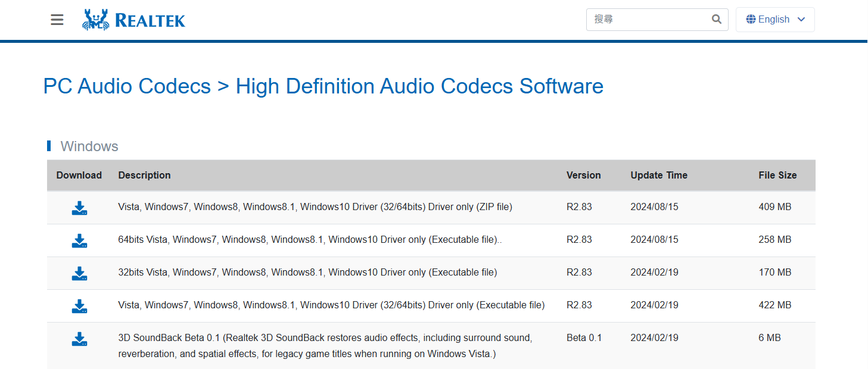Click High Definition Audio Codecs Software heading
Image resolution: width=868 pixels, height=369 pixels.
pos(419,86)
